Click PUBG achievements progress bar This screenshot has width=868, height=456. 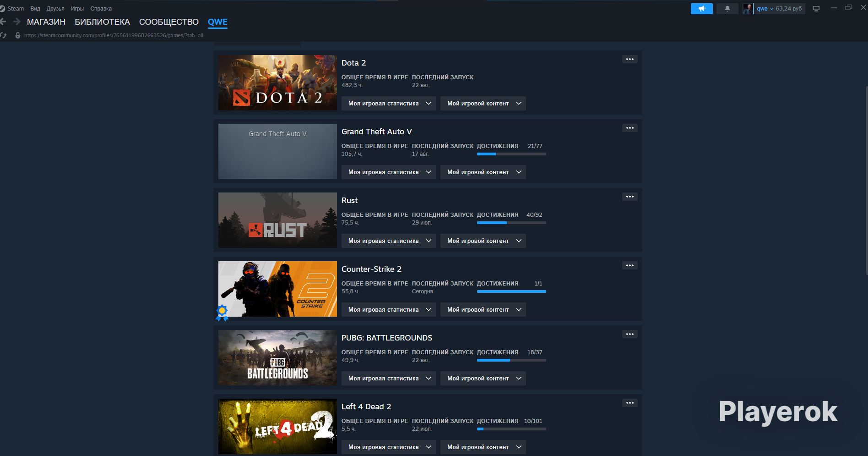[511, 360]
